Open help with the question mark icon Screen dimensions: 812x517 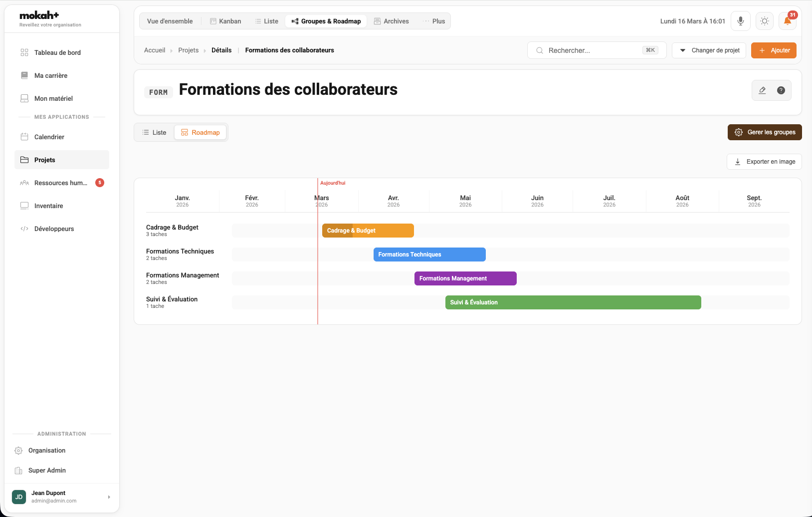coord(781,90)
